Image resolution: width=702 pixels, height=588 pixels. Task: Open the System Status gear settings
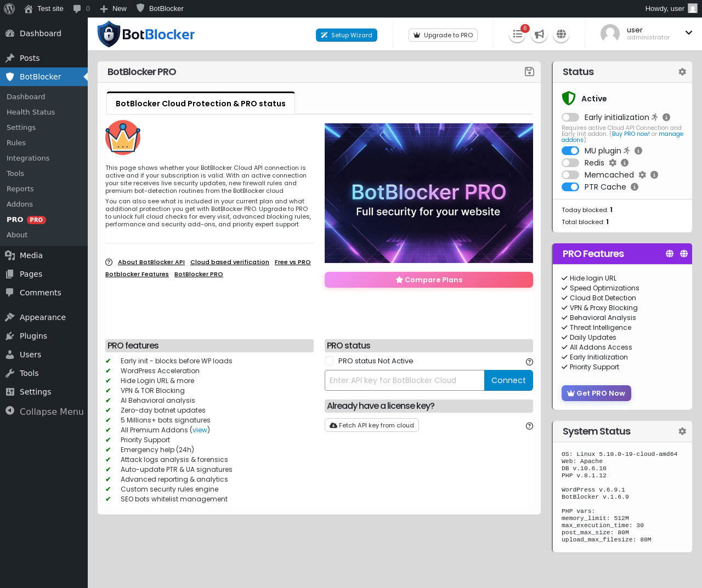click(x=682, y=431)
